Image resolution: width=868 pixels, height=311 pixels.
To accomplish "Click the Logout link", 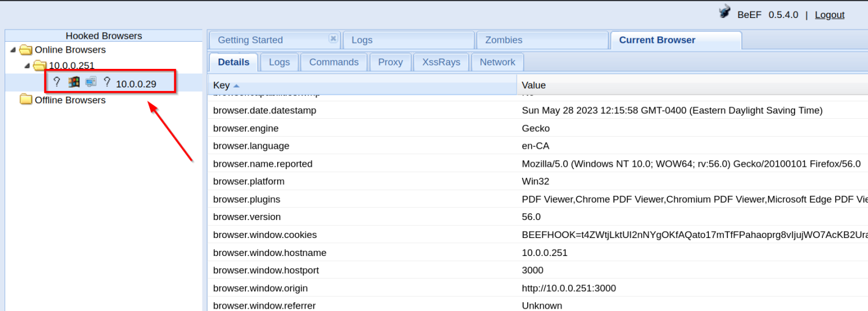I will [x=829, y=15].
